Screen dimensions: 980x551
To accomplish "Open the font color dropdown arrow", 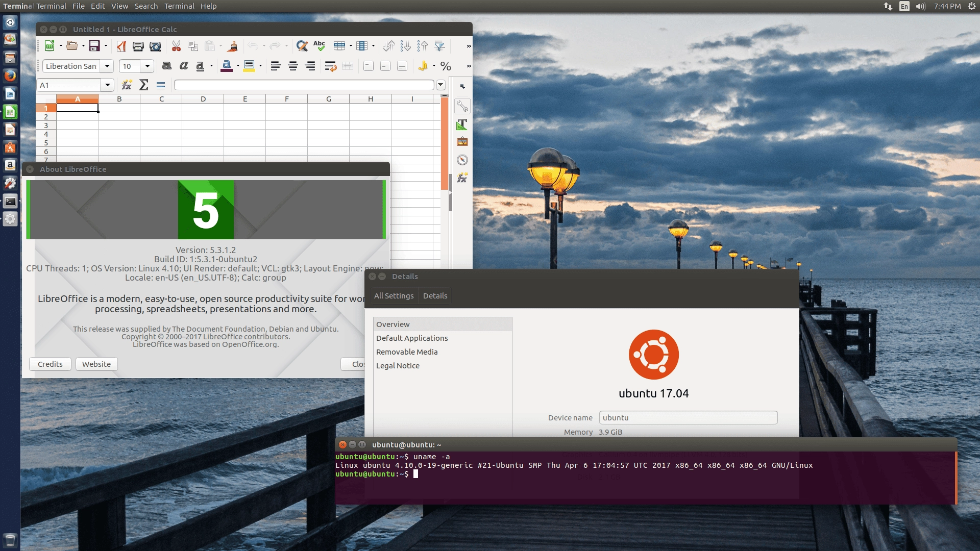I will 238,66.
